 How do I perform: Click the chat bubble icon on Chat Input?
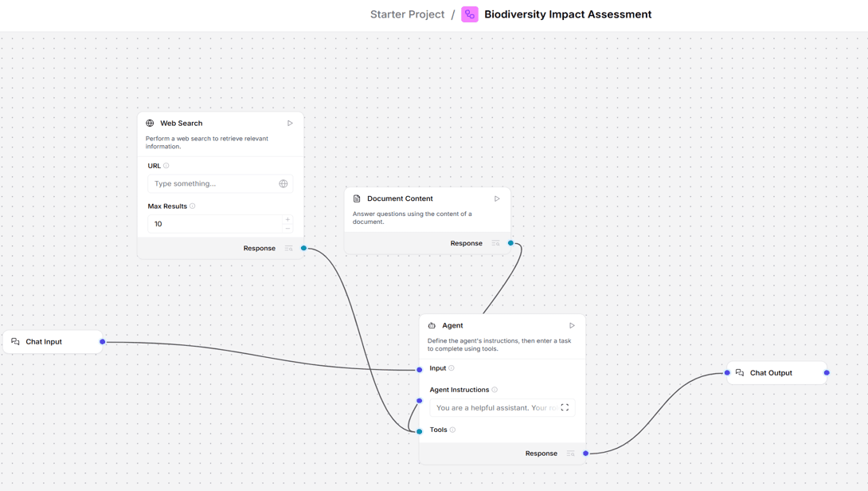pos(15,341)
